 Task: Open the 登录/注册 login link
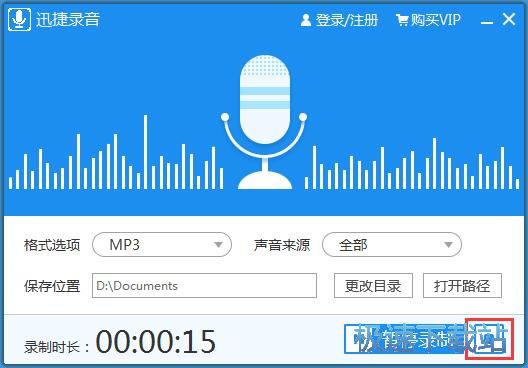(x=346, y=20)
